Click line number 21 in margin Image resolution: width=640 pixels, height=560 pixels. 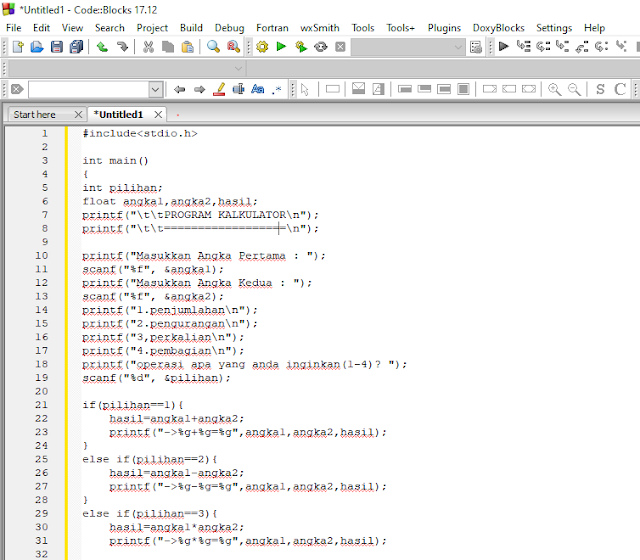41,405
